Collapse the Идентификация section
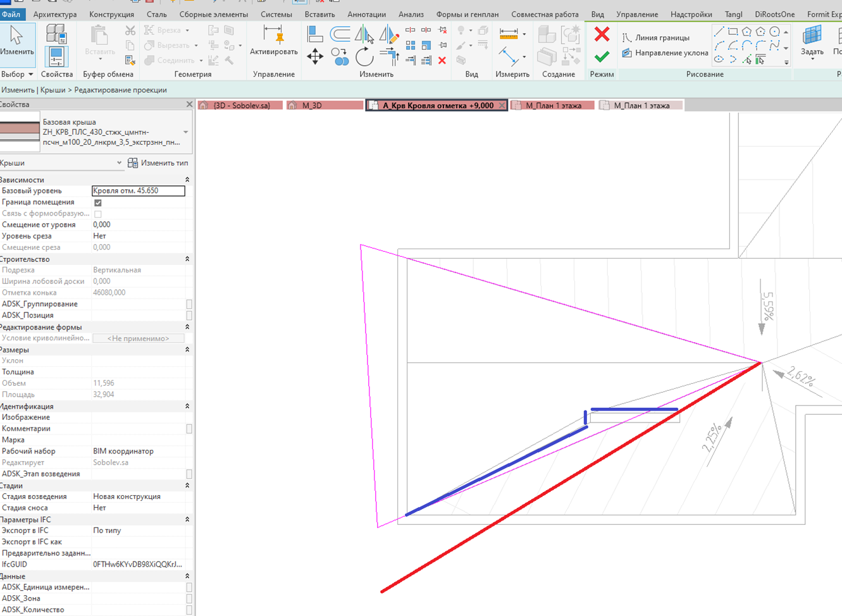The height and width of the screenshot is (616, 842). pos(187,407)
